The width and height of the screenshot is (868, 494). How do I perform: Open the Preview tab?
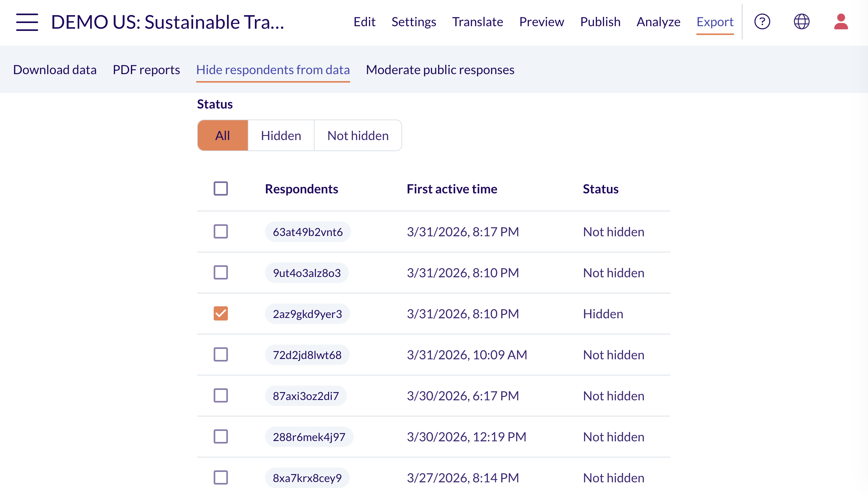(541, 22)
